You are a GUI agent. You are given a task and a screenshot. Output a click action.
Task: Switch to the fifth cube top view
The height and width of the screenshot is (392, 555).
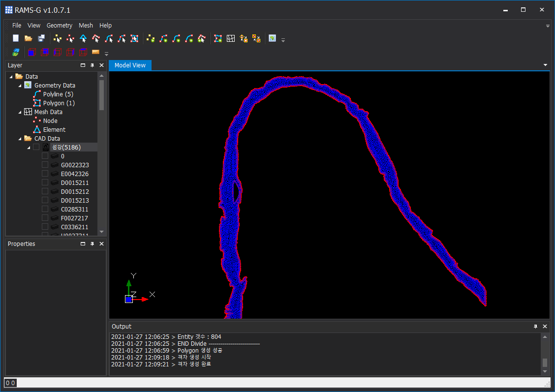click(83, 52)
